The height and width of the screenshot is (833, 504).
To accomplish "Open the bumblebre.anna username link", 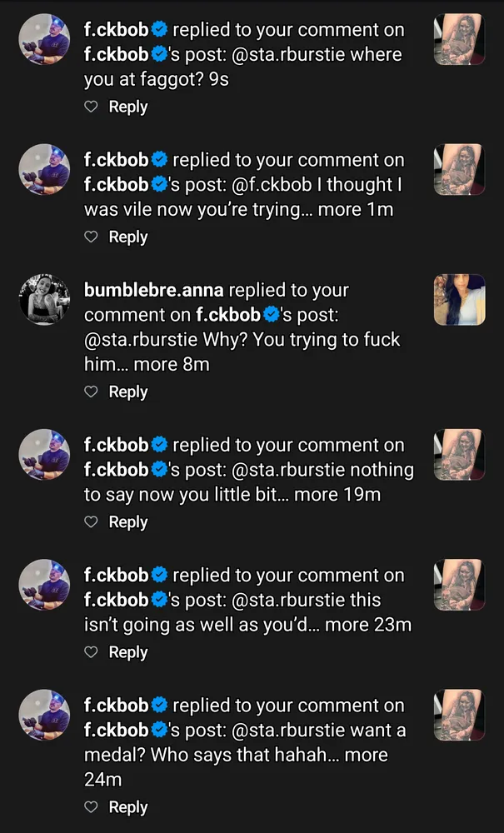I will [x=154, y=291].
